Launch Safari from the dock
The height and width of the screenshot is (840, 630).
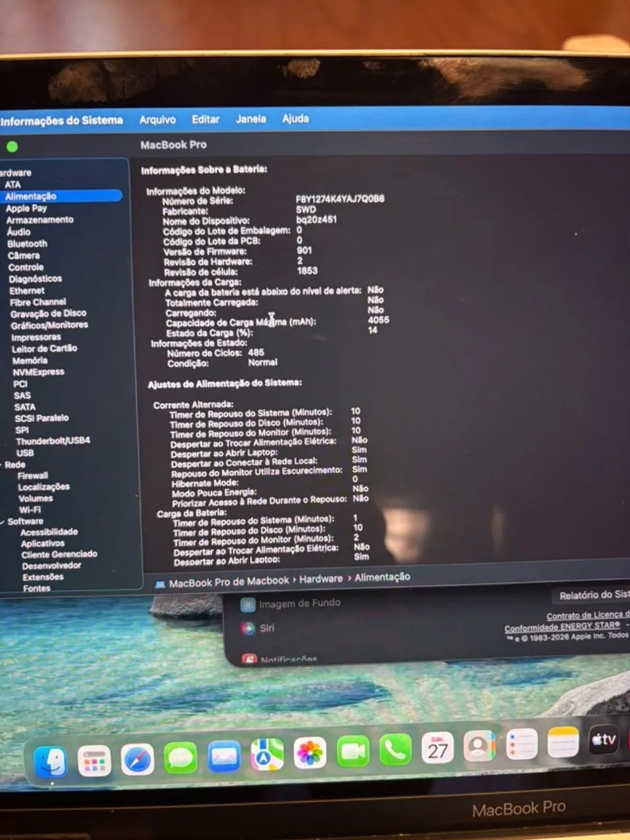(137, 759)
